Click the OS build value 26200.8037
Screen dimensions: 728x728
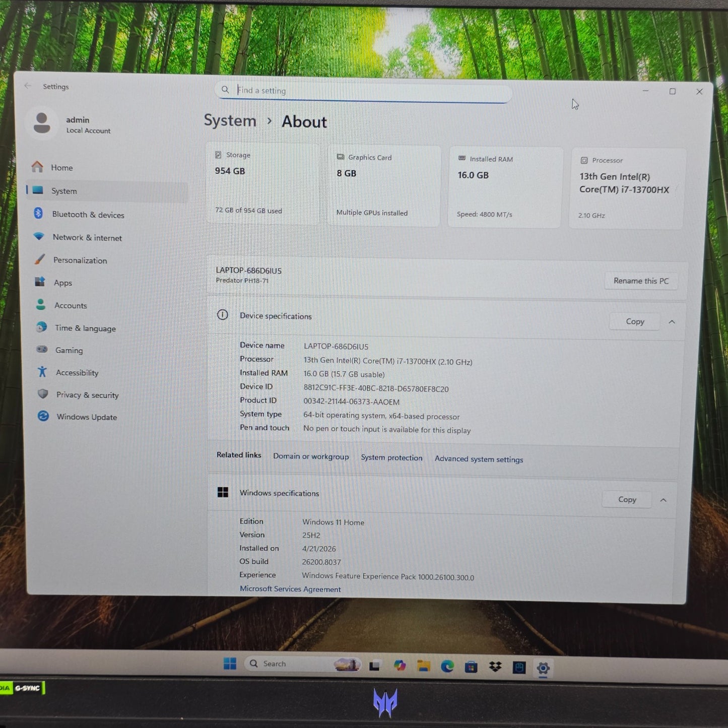(x=321, y=562)
